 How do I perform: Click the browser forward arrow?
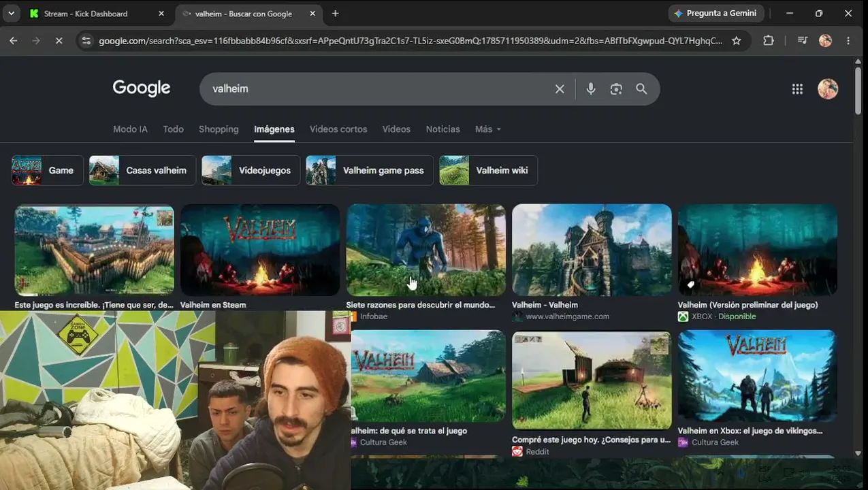[36, 41]
